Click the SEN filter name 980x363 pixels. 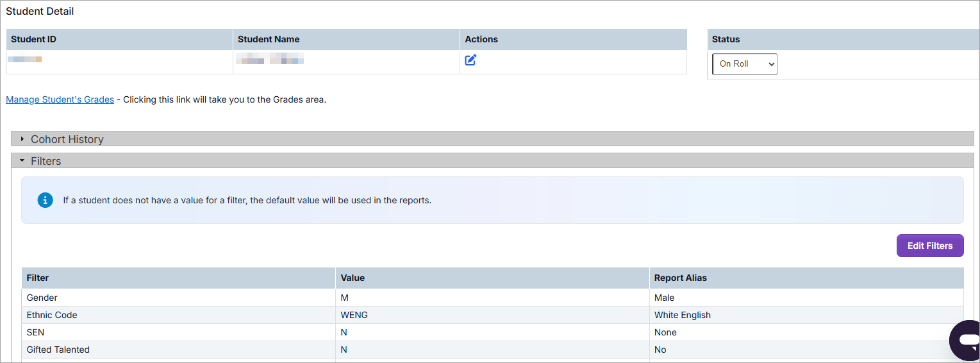point(35,332)
